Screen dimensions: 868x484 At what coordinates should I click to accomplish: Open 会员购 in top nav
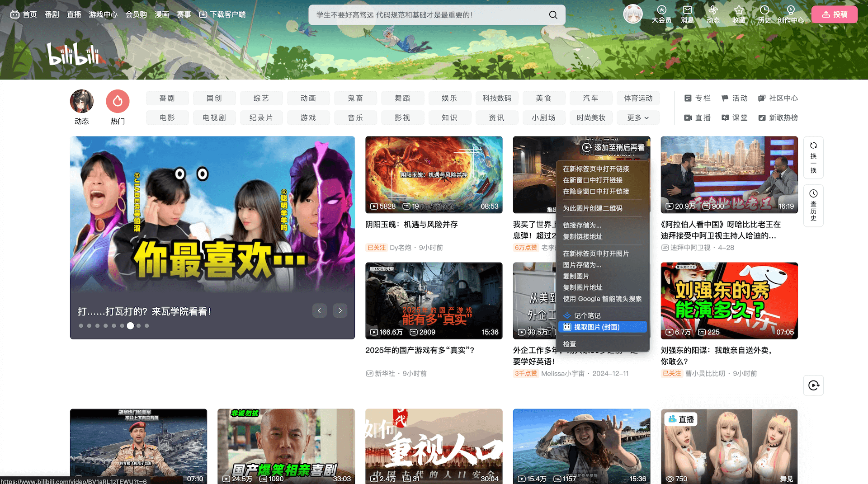click(x=136, y=14)
